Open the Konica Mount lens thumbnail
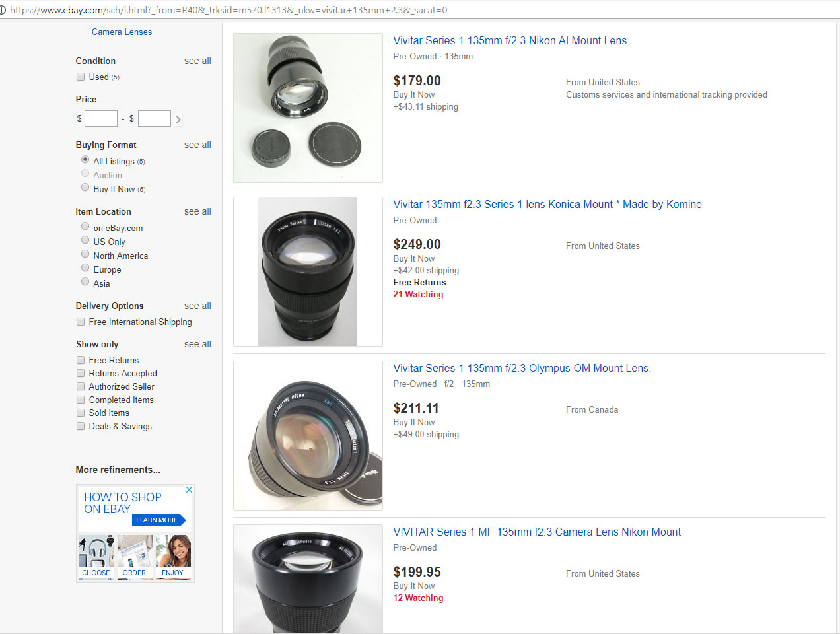 (x=308, y=271)
